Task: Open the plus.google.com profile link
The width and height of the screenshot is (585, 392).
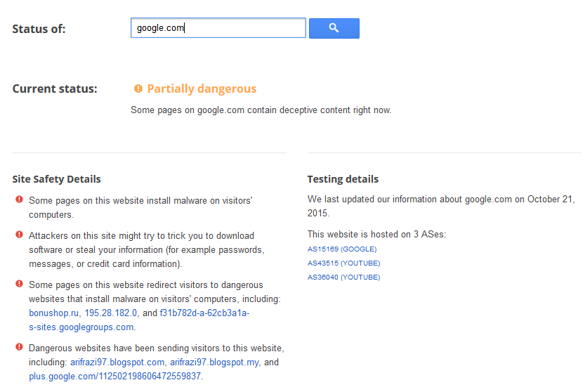Action: click(x=115, y=377)
